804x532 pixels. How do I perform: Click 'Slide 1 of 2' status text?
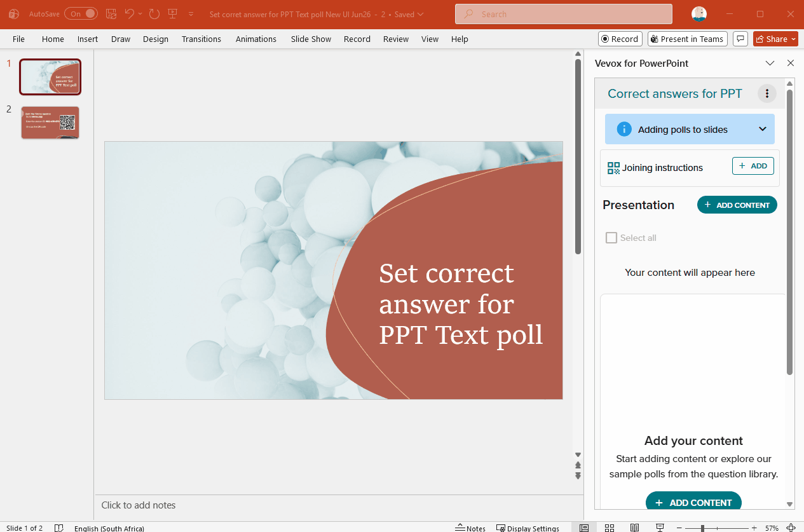click(25, 528)
